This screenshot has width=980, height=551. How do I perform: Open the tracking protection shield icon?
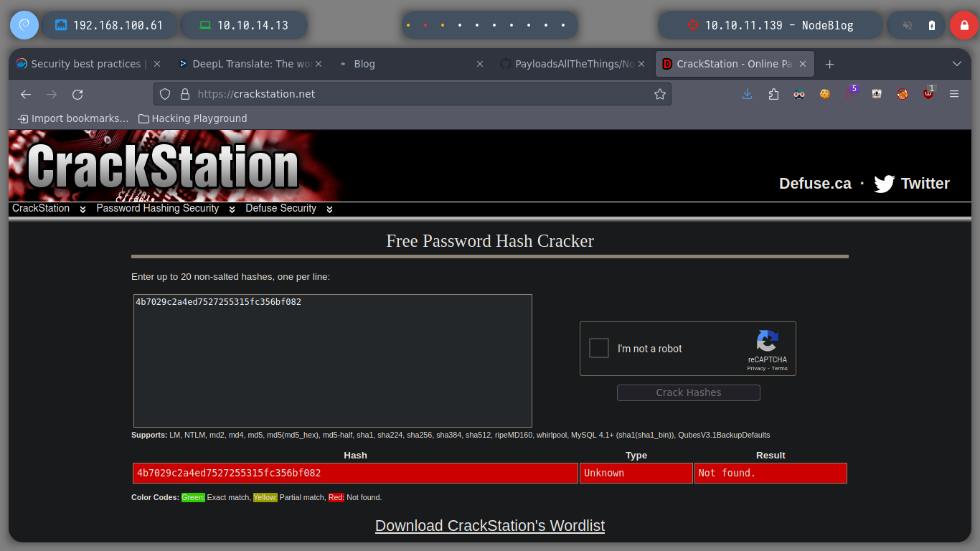(x=165, y=94)
